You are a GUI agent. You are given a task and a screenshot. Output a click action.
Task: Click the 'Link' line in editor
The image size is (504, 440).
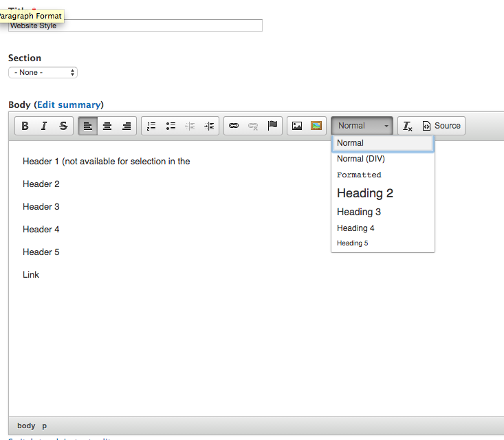pos(31,275)
